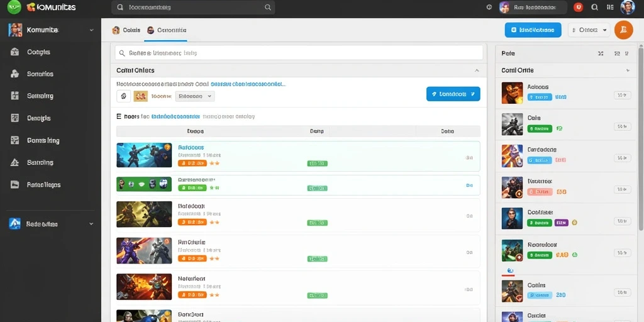Click the blue button left of the Oniers dropdown
This screenshot has height=322, width=644.
pos(533,30)
